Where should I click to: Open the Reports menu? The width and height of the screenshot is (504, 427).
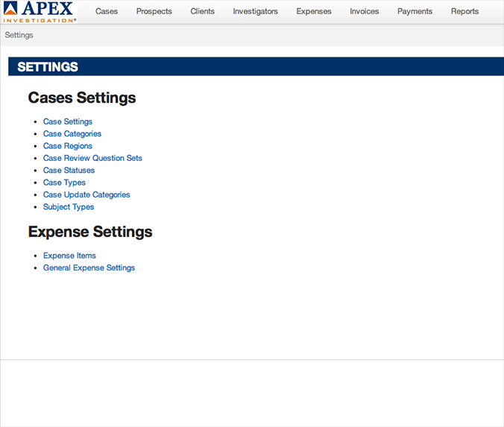(x=464, y=11)
